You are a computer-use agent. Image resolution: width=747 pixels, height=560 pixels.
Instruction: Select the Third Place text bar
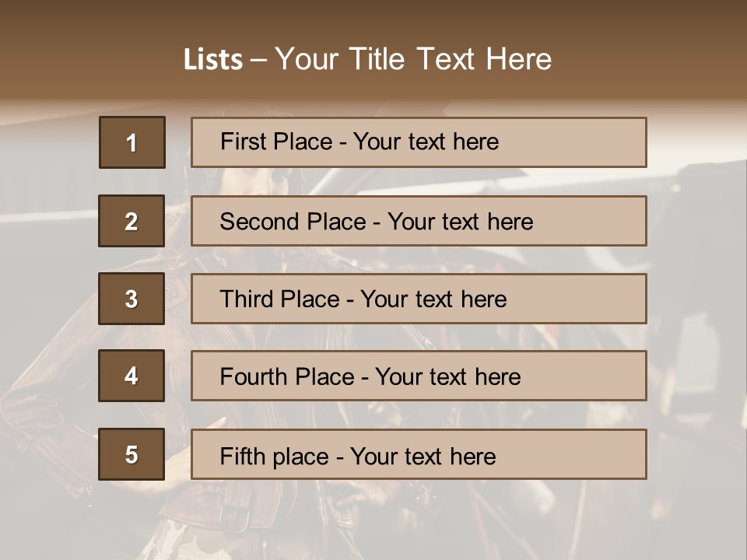[x=419, y=299]
